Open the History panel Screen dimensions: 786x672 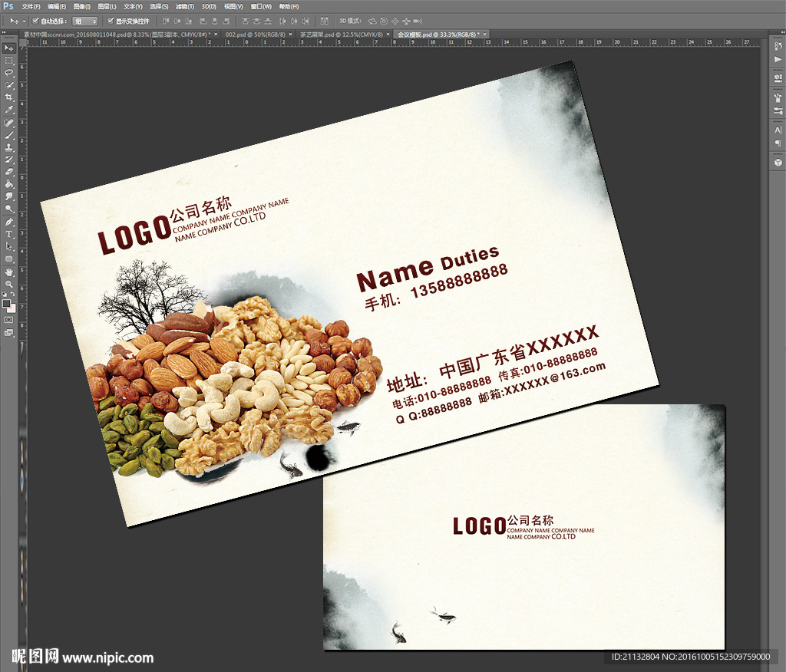pyautogui.click(x=778, y=47)
